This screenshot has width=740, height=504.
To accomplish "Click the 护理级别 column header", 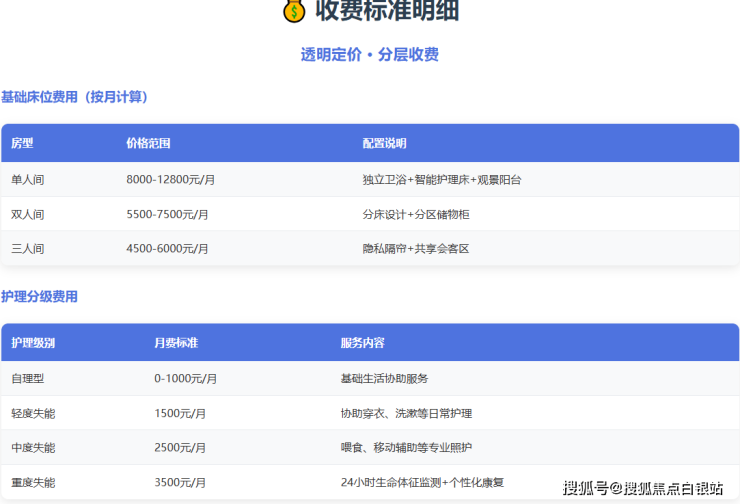I will [x=33, y=343].
